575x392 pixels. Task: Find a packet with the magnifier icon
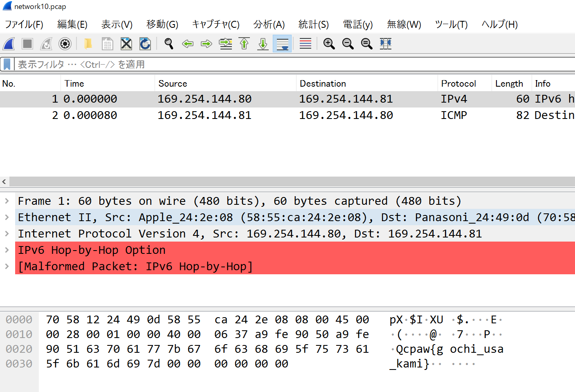click(168, 44)
